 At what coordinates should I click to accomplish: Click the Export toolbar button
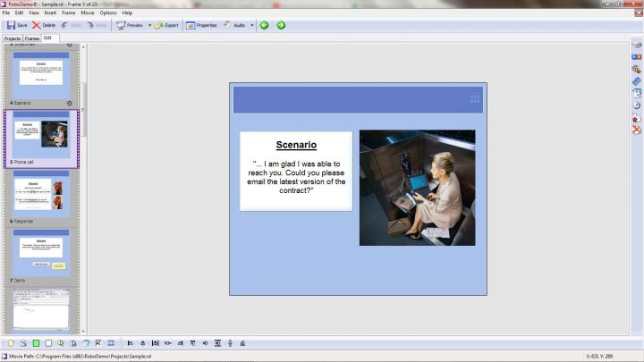point(166,25)
